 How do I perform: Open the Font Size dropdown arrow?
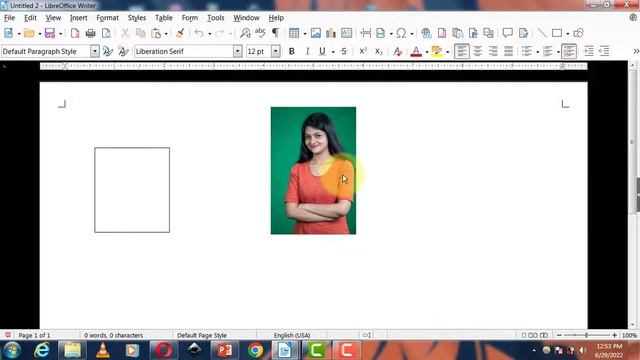click(x=276, y=51)
